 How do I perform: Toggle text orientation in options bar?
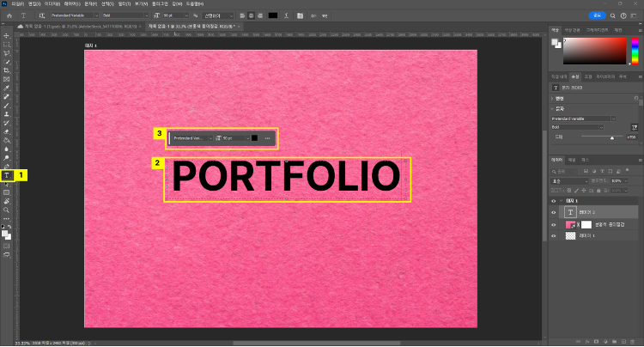point(42,15)
